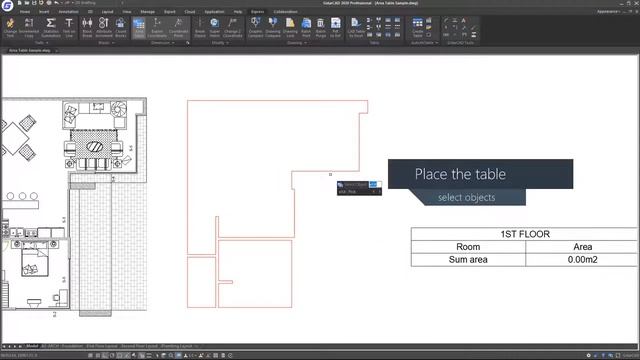Expand the Modify panel dropdown
Screen dimensions: 640x360
tap(220, 42)
